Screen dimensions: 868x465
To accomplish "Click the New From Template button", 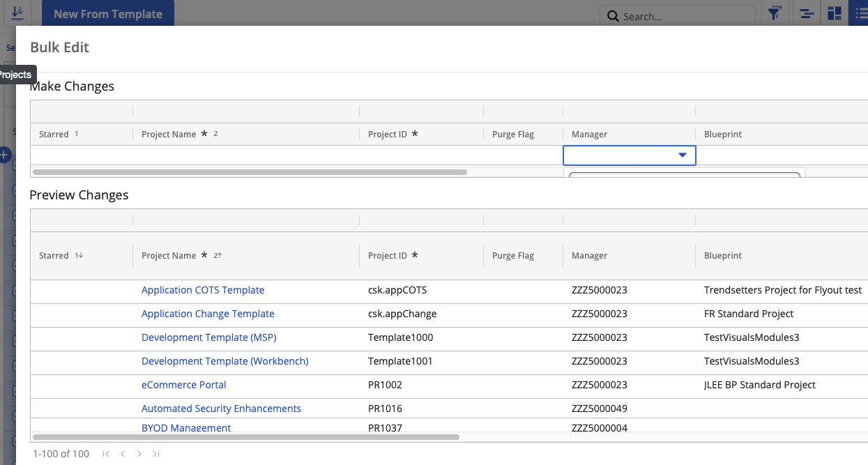I will pos(107,14).
